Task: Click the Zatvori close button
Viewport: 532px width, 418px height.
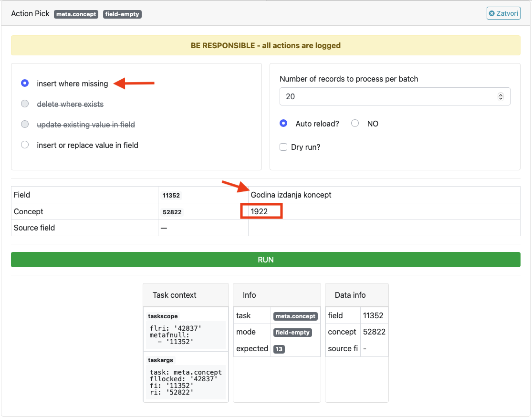Action: pyautogui.click(x=503, y=13)
